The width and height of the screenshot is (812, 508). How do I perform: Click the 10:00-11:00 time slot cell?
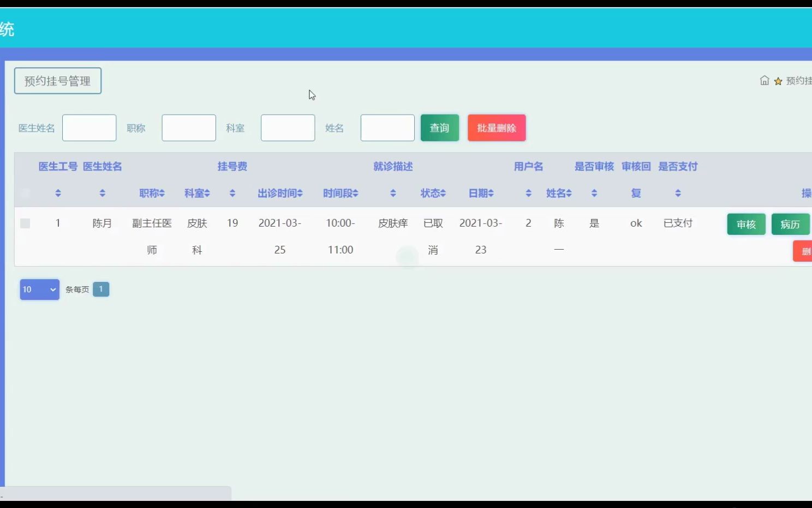point(341,237)
